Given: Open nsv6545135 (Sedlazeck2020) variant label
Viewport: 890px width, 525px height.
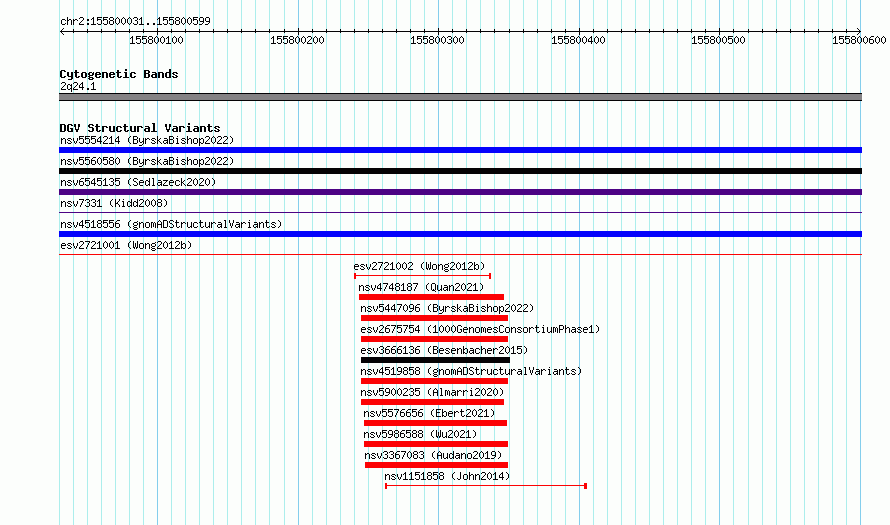Looking at the screenshot, I should click(x=138, y=182).
